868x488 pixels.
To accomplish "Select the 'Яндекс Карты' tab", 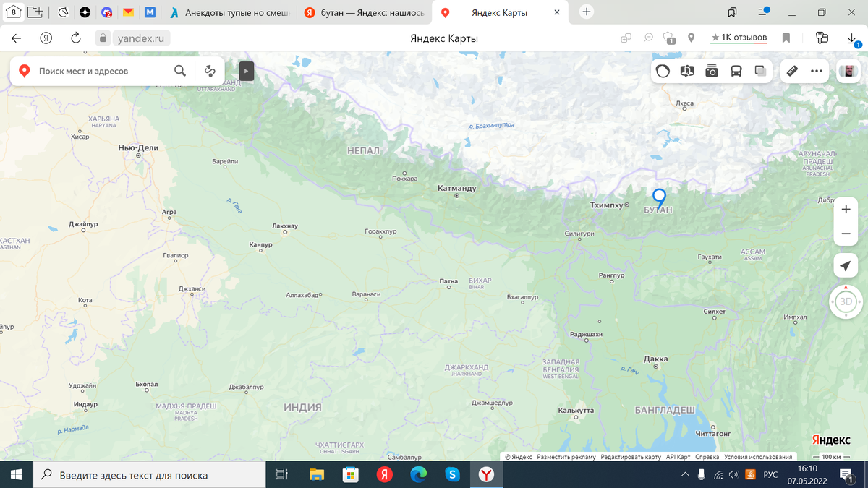I will [501, 12].
